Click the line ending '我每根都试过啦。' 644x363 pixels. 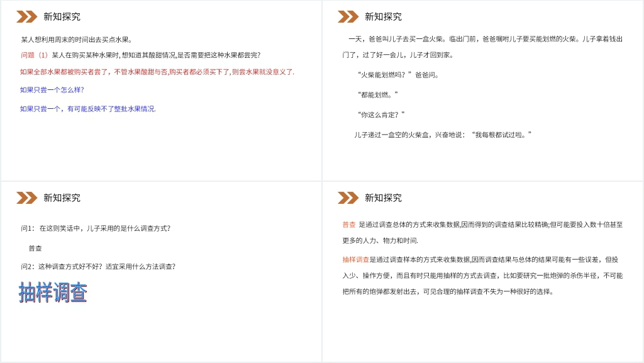[x=443, y=135]
